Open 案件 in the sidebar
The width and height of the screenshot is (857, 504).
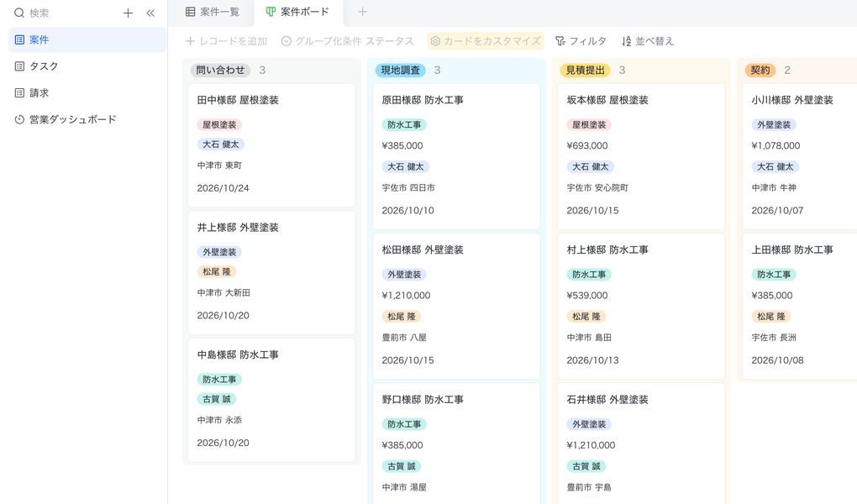pyautogui.click(x=87, y=40)
